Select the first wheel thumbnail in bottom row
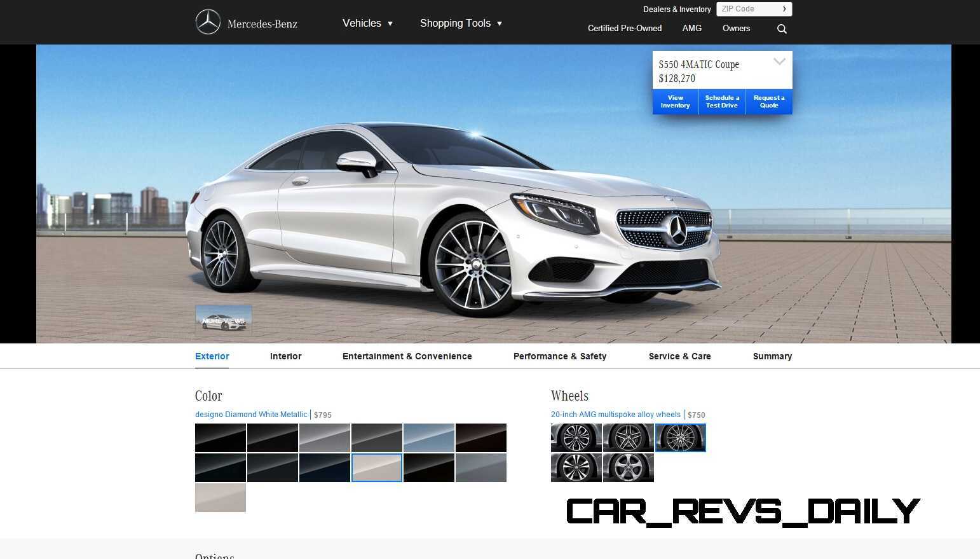The height and width of the screenshot is (559, 980). click(576, 468)
